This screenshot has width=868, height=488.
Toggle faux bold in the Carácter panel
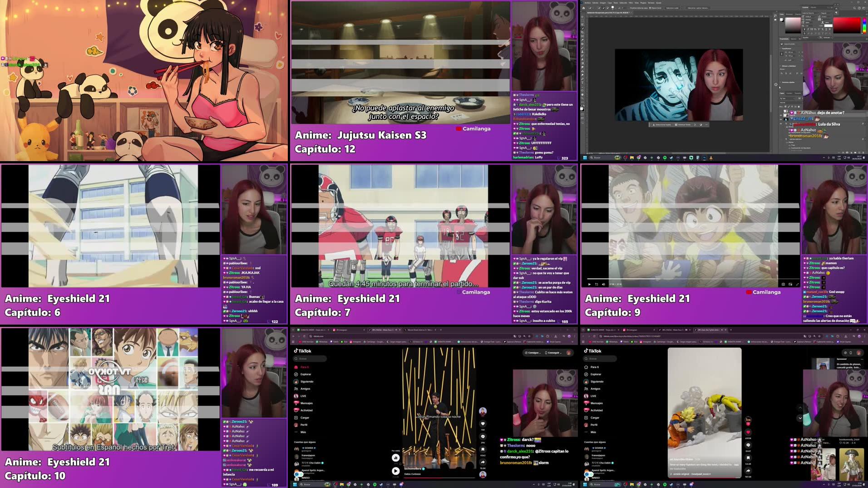pyautogui.click(x=804, y=29)
